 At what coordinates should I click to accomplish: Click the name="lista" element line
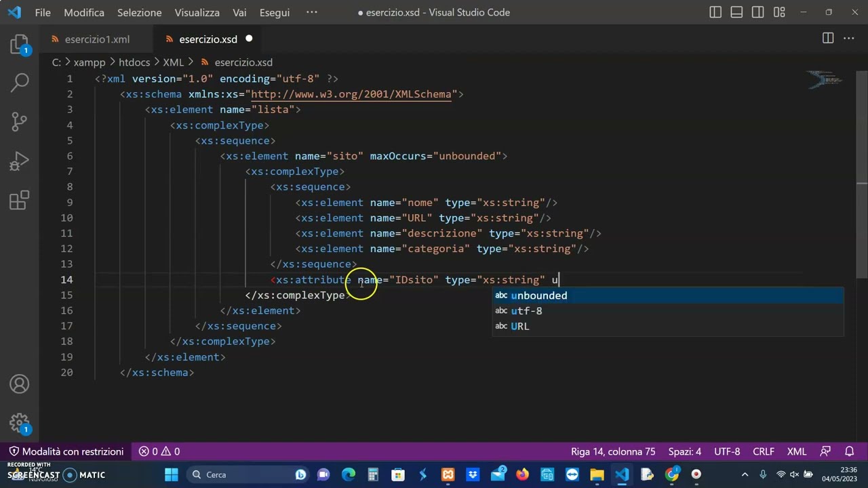click(x=222, y=110)
